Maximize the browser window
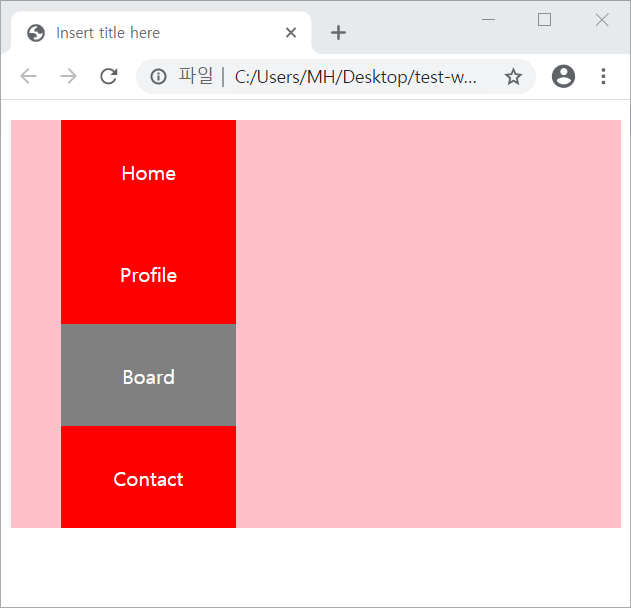 click(544, 19)
